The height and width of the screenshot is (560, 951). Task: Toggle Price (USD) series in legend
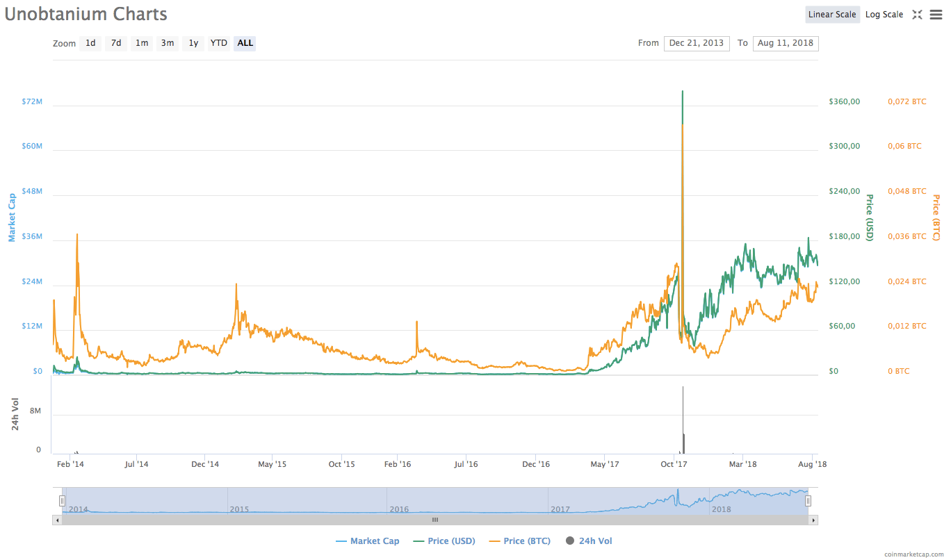click(x=445, y=541)
